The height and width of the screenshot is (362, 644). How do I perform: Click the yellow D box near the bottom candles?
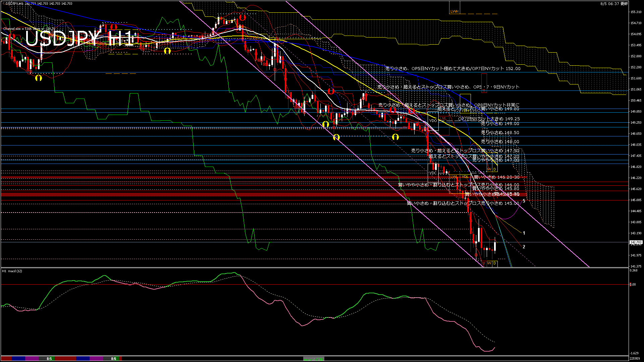[494, 263]
